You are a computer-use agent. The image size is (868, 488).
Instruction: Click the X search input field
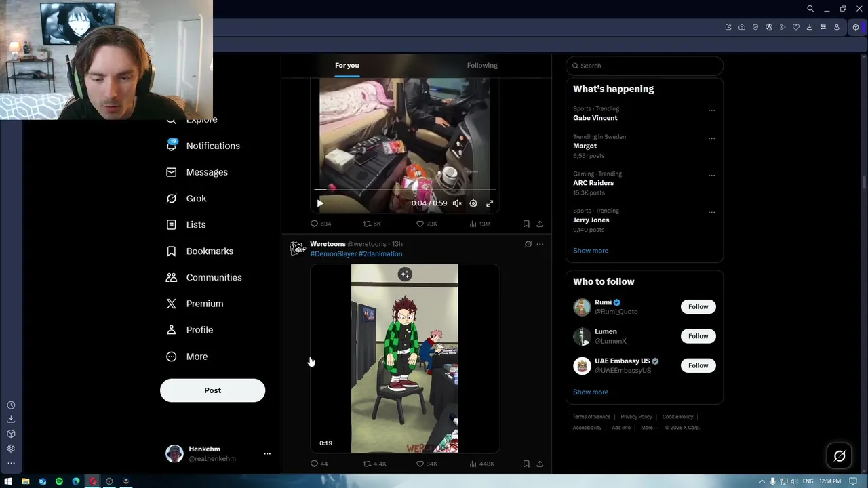(644, 66)
